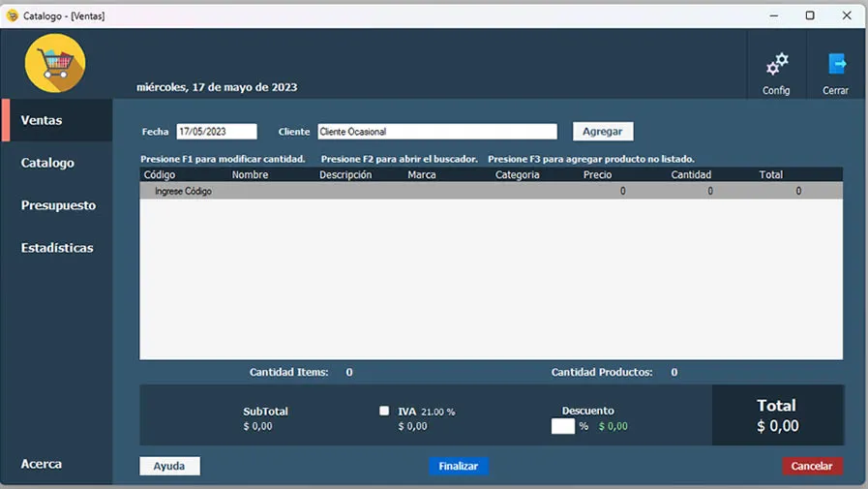
Task: Click the Nombre column header
Action: tap(250, 174)
